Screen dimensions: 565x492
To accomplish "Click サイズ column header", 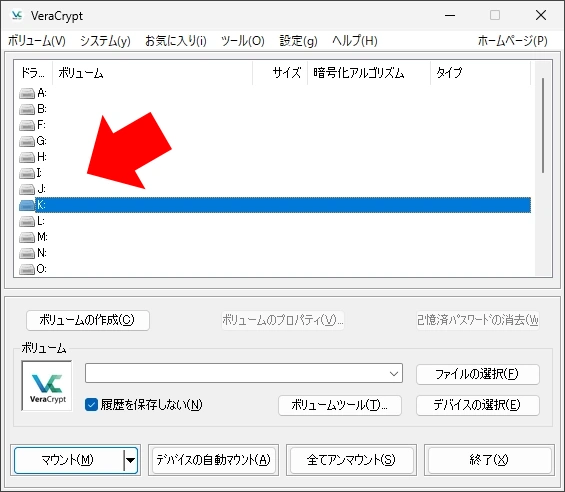I will tap(280, 73).
